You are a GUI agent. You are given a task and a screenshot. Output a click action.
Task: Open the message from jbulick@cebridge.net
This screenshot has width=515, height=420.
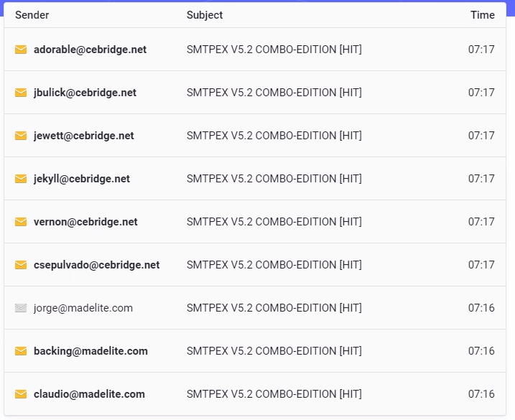[x=255, y=93]
